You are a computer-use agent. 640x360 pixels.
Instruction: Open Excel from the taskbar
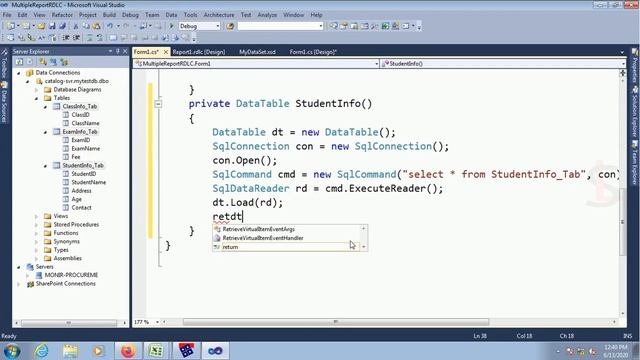tap(156, 351)
